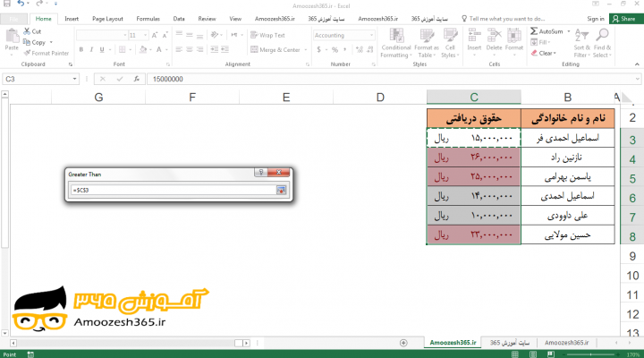Expand the AutoSum dropdown arrow

pos(569,31)
